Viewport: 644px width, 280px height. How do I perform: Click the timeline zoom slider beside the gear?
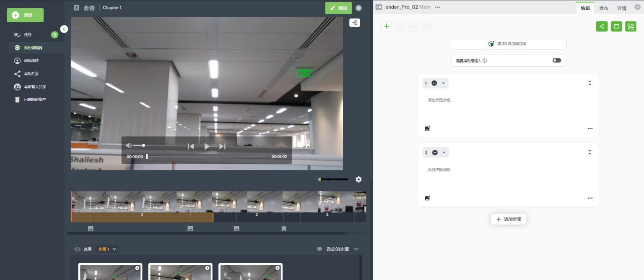point(333,179)
